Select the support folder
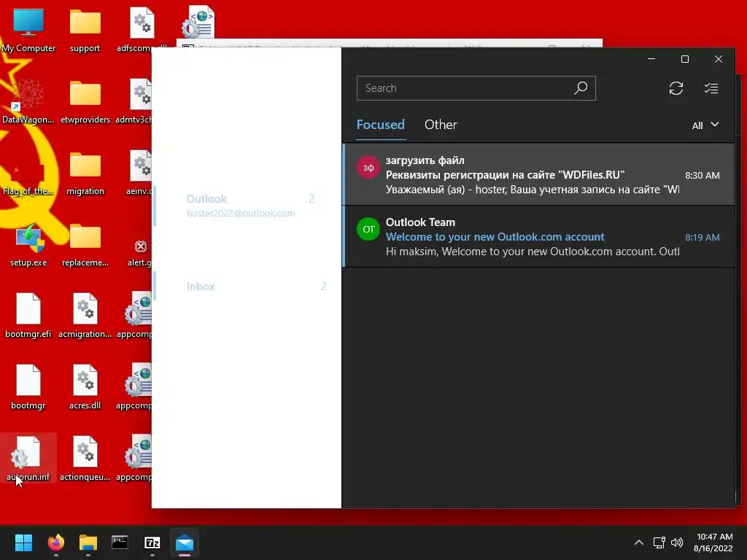Viewport: 747px width, 560px height. 85,31
